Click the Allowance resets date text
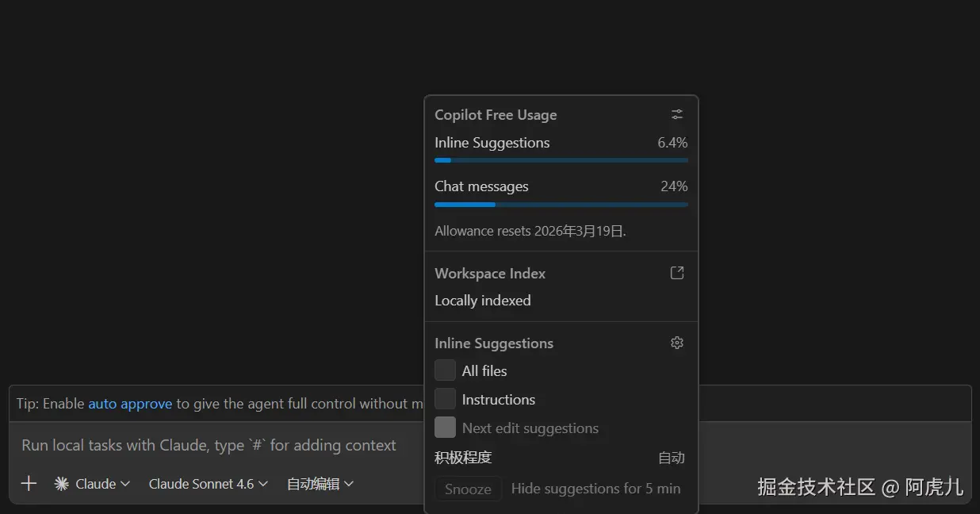The height and width of the screenshot is (514, 980). (x=530, y=232)
